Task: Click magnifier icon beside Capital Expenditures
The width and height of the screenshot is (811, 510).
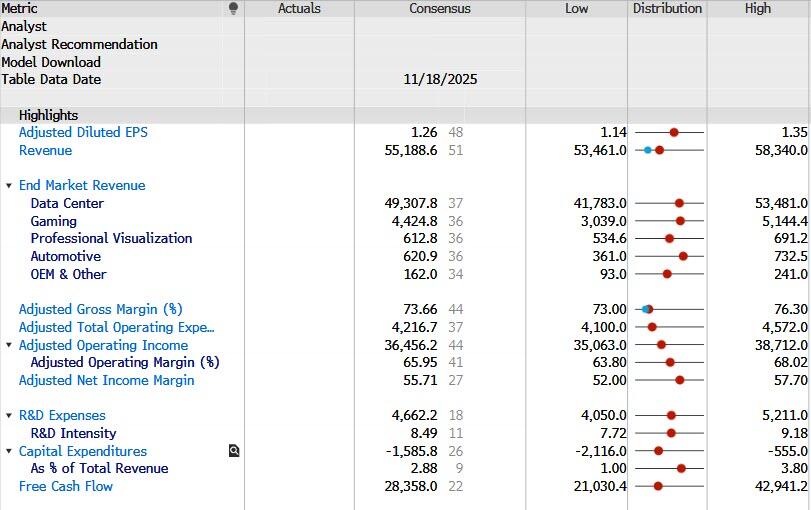Action: [234, 451]
